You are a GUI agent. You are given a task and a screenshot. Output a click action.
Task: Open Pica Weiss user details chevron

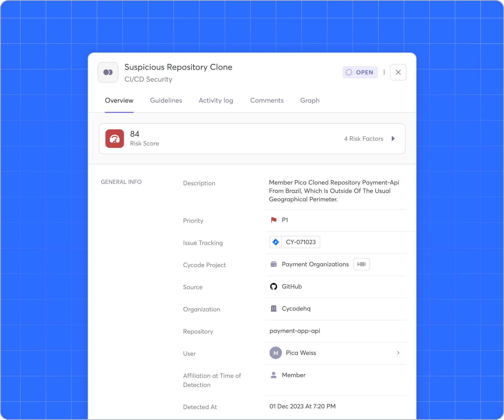tap(398, 353)
